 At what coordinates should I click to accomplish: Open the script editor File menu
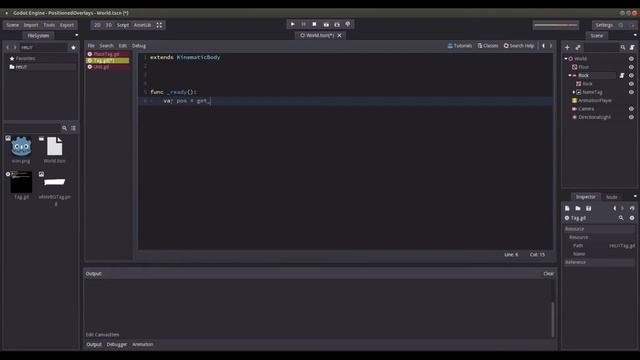[x=91, y=46]
